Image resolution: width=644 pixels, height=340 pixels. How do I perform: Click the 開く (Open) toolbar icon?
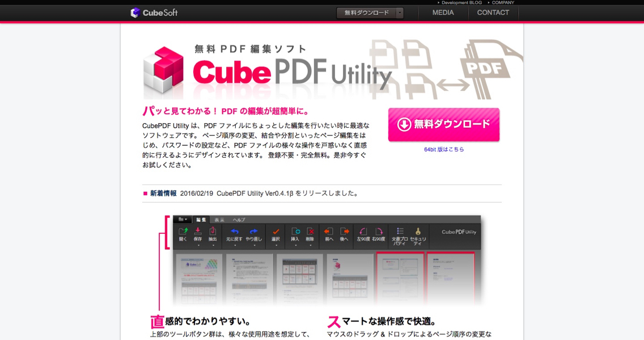click(183, 232)
